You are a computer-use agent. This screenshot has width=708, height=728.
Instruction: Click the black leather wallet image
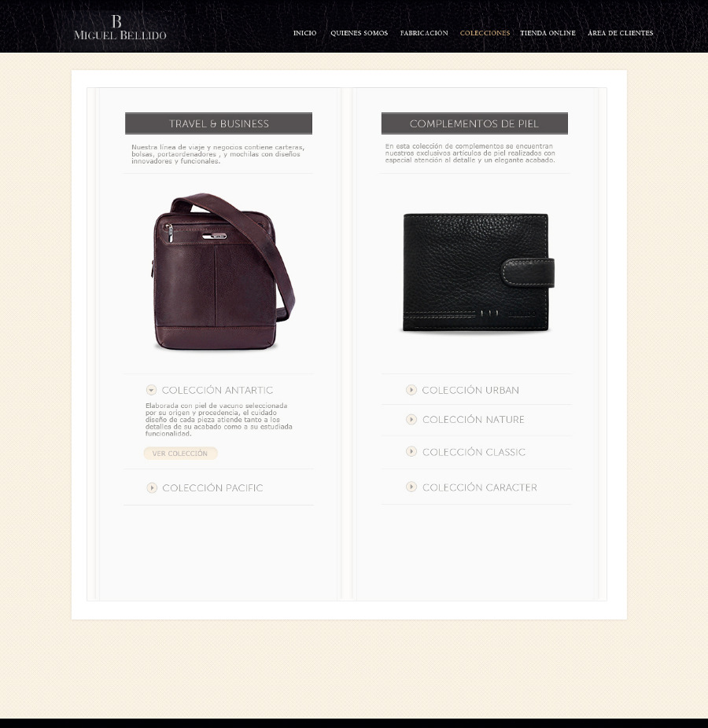click(x=478, y=273)
